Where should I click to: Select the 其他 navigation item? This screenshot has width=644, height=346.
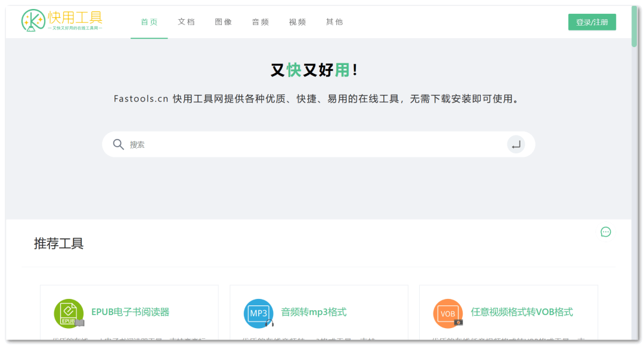pos(334,21)
